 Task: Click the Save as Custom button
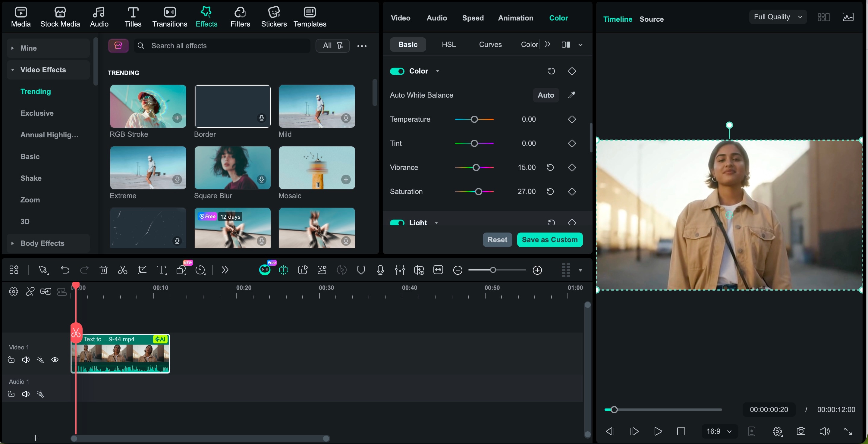pyautogui.click(x=549, y=239)
